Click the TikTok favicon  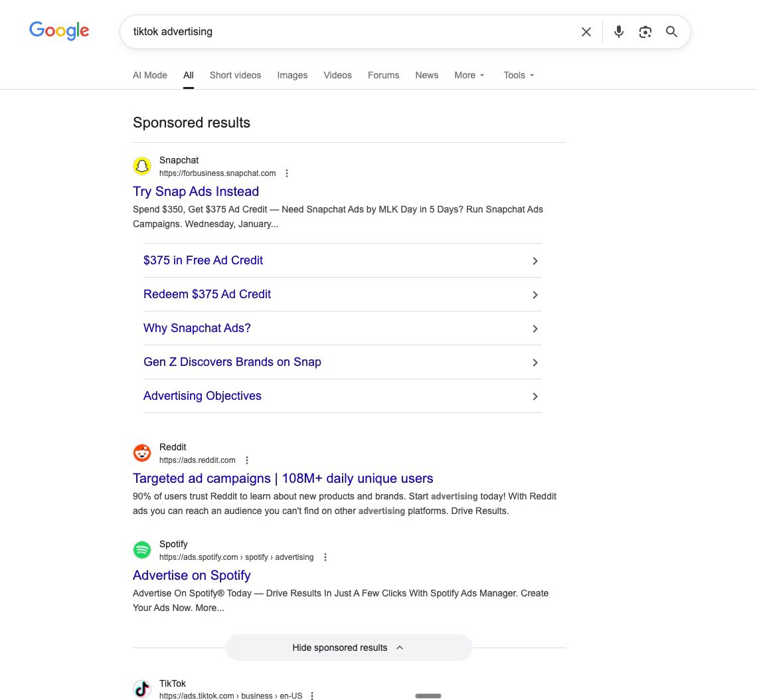(x=142, y=689)
